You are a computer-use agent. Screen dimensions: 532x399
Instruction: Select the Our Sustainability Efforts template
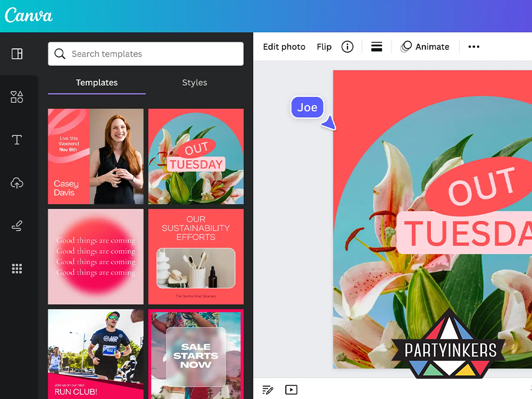pyautogui.click(x=196, y=256)
